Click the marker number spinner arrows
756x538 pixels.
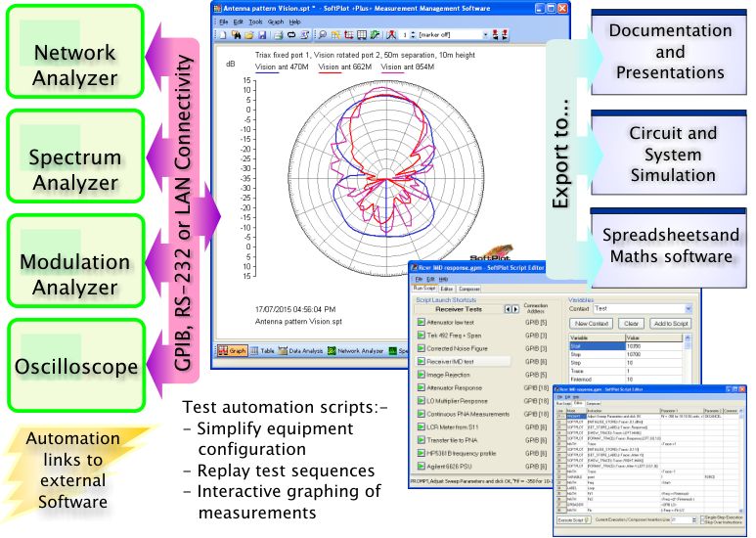click(x=413, y=34)
